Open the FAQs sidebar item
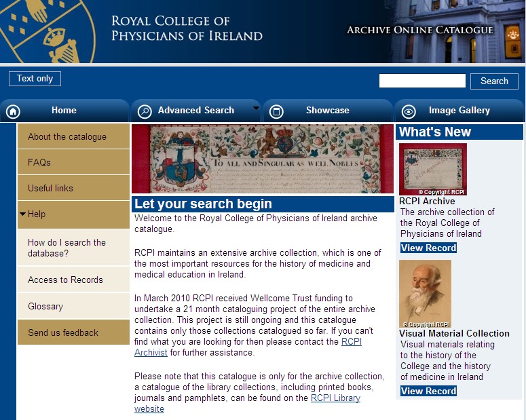 [x=73, y=162]
